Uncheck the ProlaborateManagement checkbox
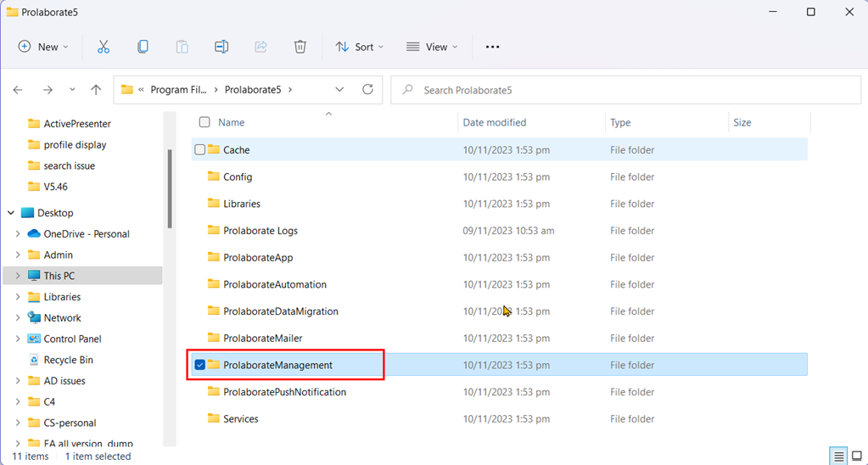This screenshot has width=868, height=465. coord(200,365)
